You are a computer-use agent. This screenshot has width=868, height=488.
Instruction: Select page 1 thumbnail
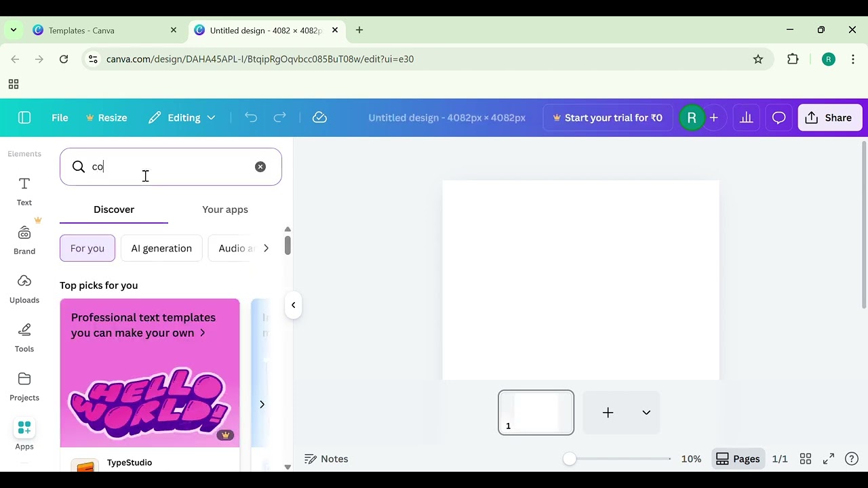536,413
